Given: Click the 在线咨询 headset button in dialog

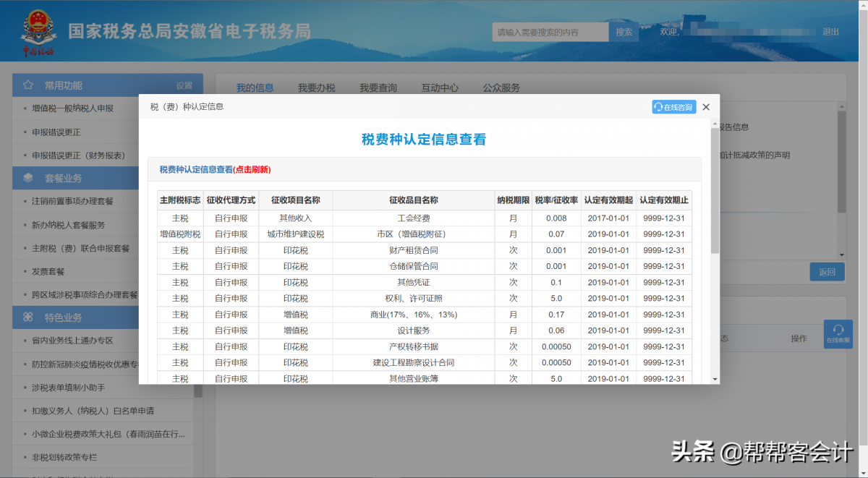Looking at the screenshot, I should tap(673, 107).
